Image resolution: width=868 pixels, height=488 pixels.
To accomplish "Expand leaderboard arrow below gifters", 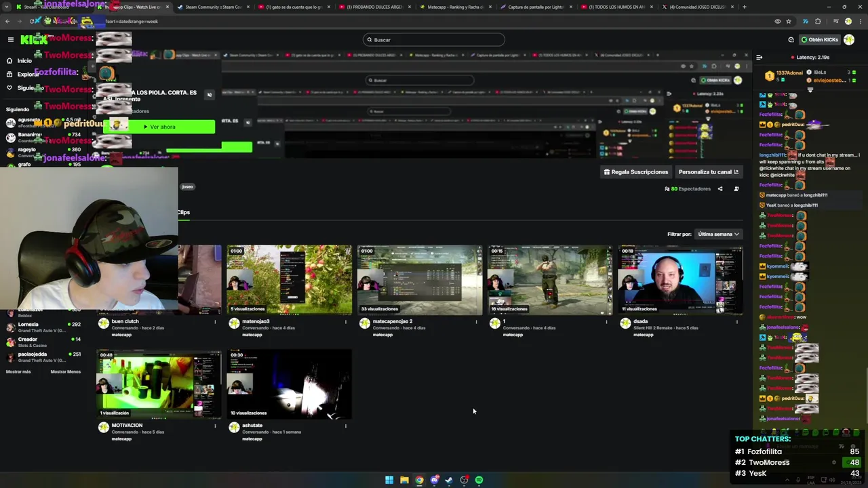I will tap(810, 90).
